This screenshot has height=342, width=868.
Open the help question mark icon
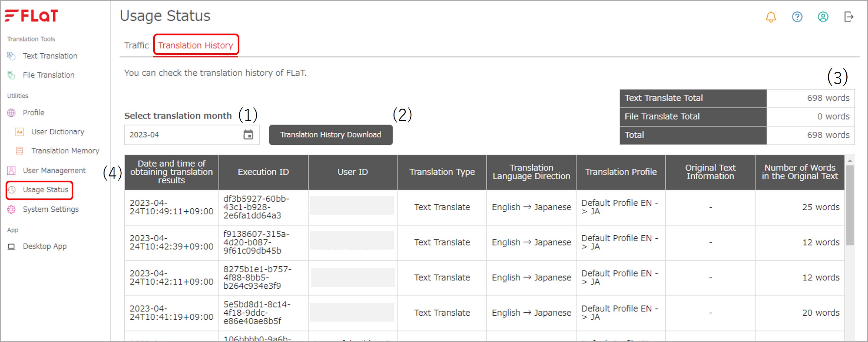tap(797, 17)
